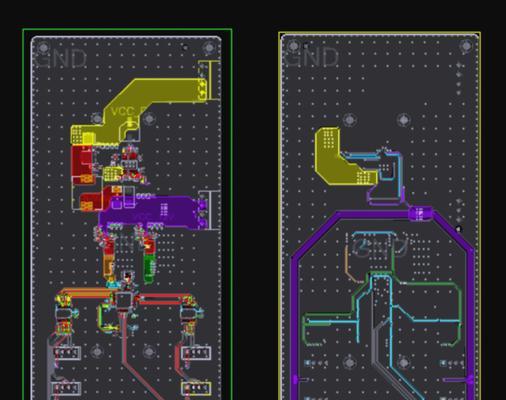The image size is (506, 400).
Task: Select the top-right connector outline on left board
Action: pyautogui.click(x=209, y=80)
